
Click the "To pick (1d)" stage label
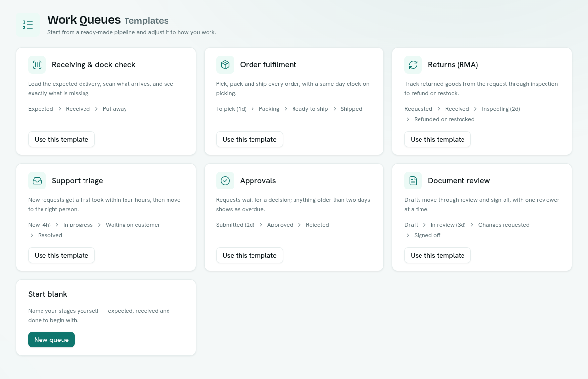coord(231,109)
